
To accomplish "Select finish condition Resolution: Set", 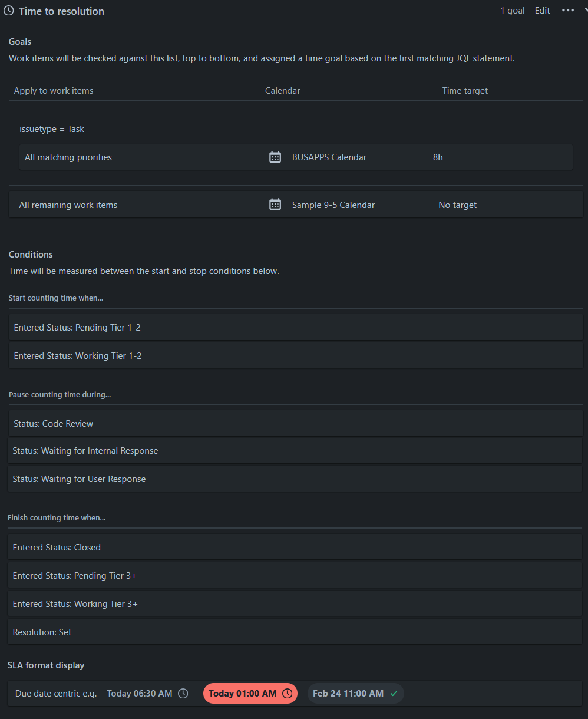I will coord(295,632).
